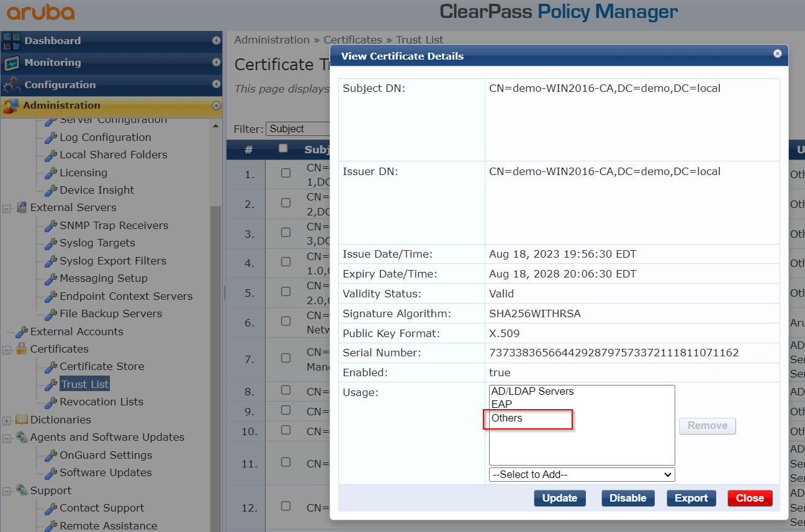Click wrench icon beside Revocation Lists
805x532 pixels.
pos(51,402)
